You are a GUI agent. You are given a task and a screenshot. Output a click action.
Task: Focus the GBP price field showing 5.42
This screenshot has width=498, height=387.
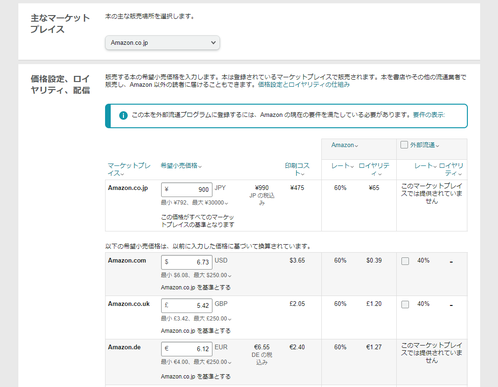click(x=187, y=305)
